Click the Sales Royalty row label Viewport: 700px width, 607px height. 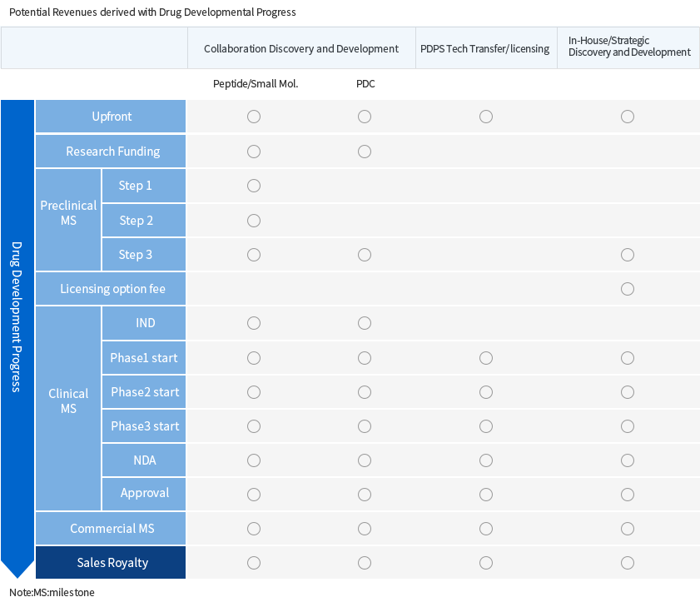click(112, 563)
